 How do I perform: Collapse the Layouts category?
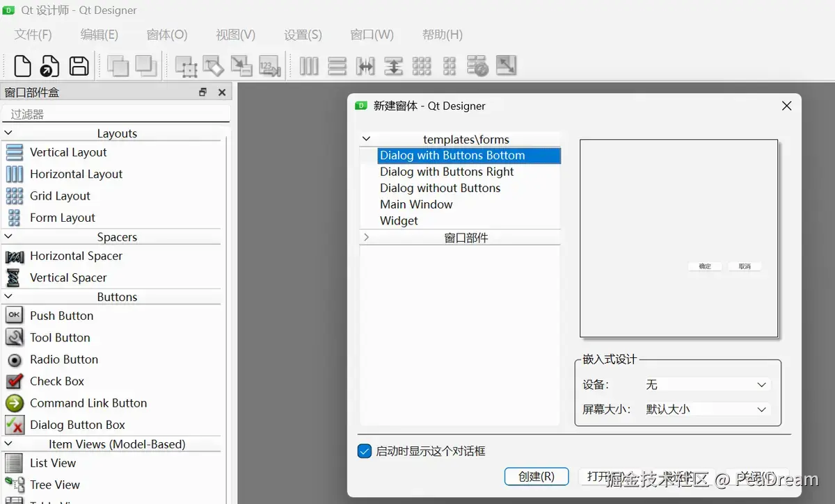[x=8, y=133]
